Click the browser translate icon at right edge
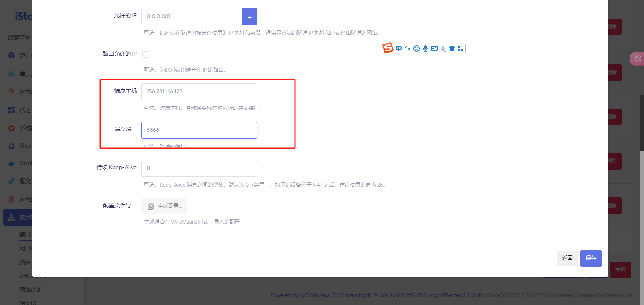Screen dimensions: 644x305 coord(638,59)
